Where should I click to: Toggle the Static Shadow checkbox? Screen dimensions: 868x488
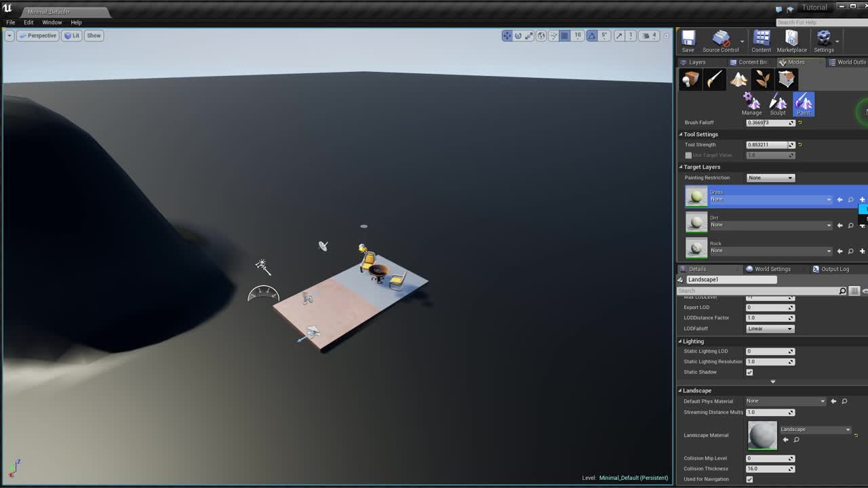pos(749,372)
